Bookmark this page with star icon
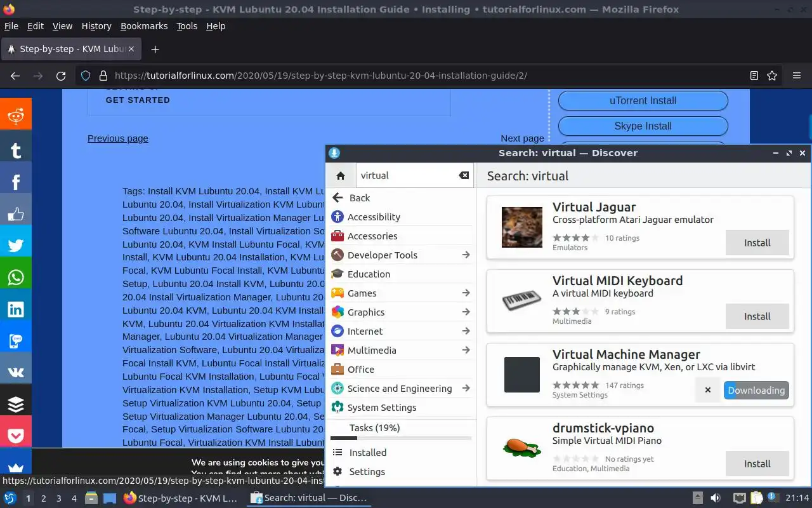The height and width of the screenshot is (508, 812). [772, 76]
